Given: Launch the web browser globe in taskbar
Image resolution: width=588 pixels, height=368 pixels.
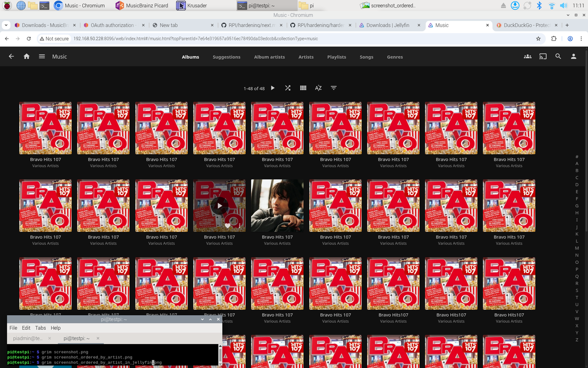Looking at the screenshot, I should tap(21, 6).
